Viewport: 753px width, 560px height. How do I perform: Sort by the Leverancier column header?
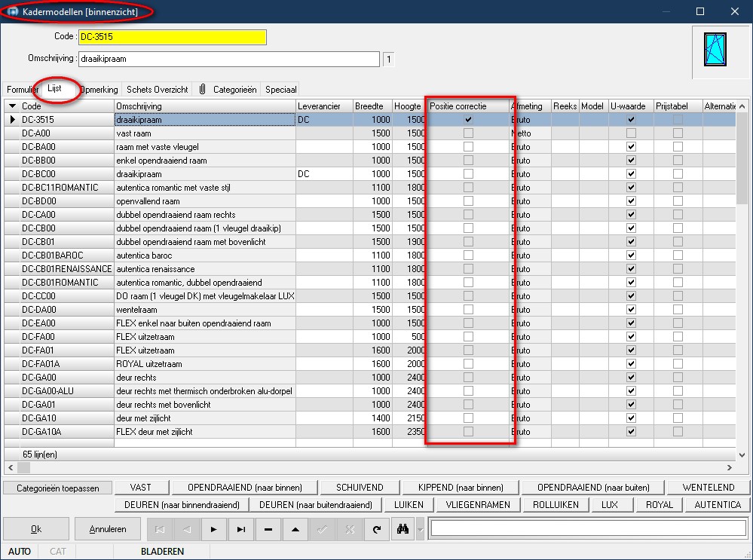click(324, 106)
